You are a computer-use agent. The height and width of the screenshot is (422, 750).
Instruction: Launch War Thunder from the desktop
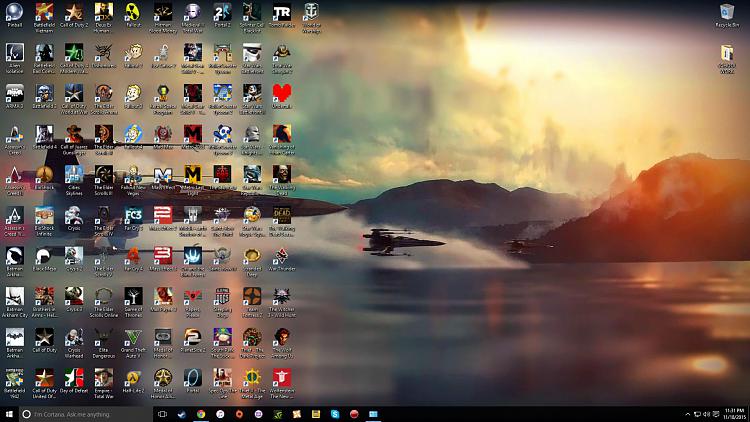[282, 259]
